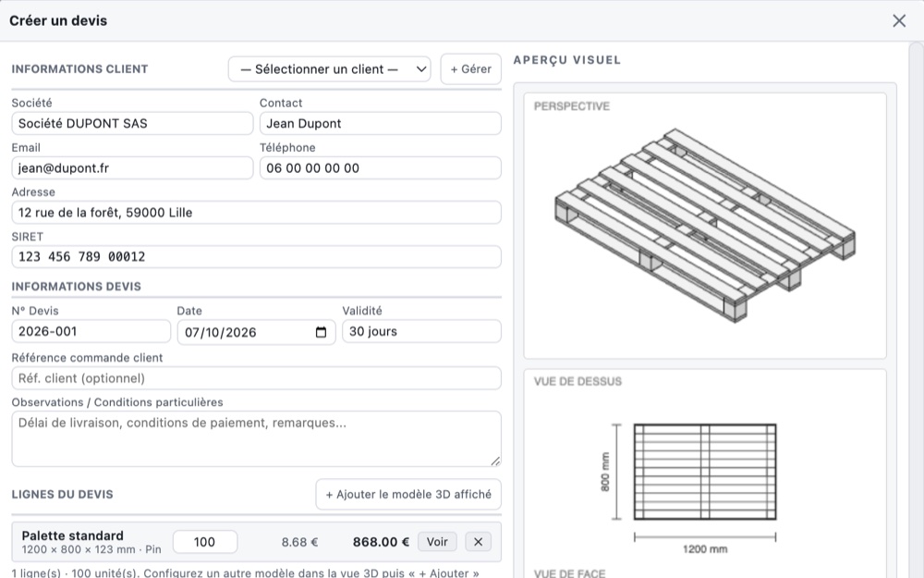
Task: Edit the Société field
Action: pos(132,123)
